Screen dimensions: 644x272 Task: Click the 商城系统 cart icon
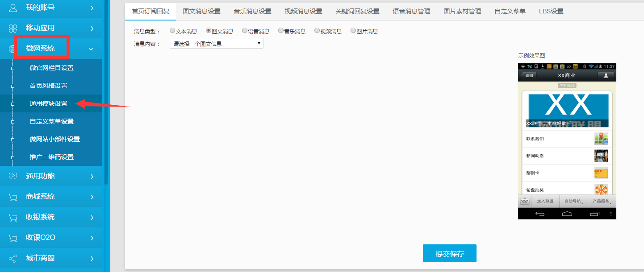pos(13,197)
